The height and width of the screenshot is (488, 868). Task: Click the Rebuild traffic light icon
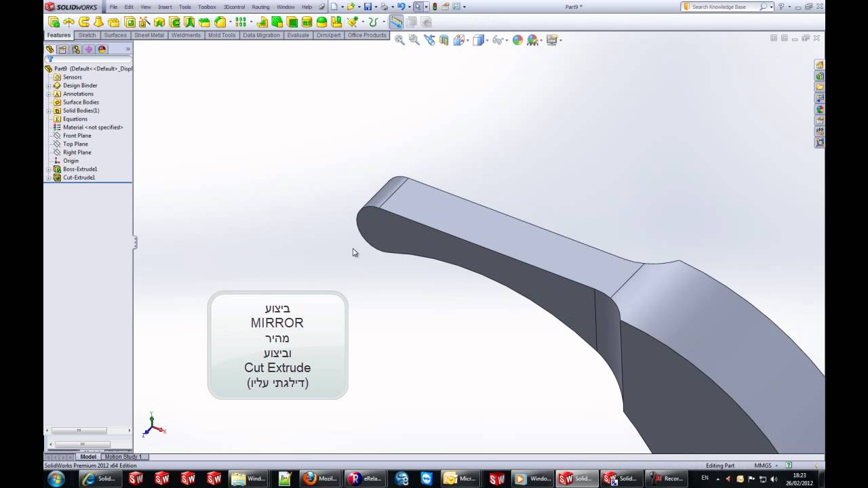click(435, 7)
